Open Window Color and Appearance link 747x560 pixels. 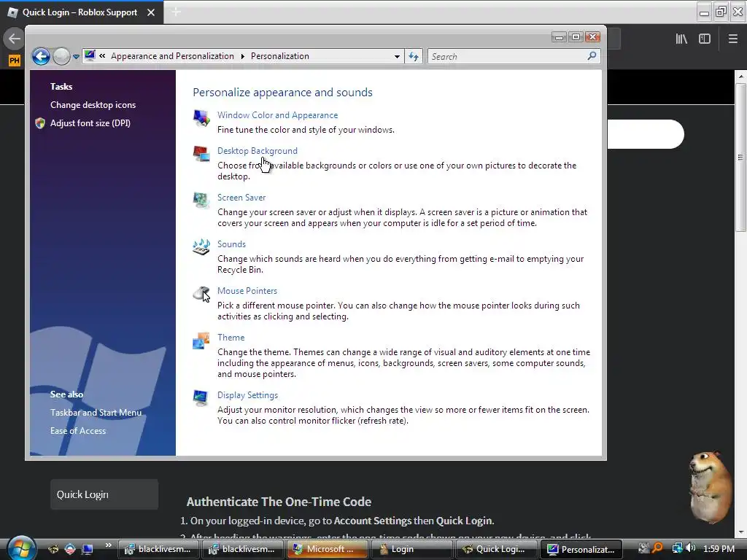coord(277,115)
